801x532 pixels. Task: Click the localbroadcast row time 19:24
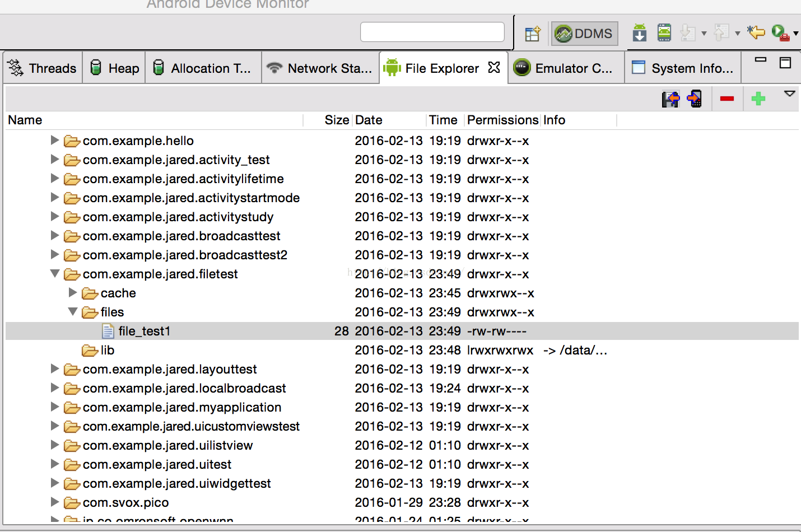coord(445,388)
